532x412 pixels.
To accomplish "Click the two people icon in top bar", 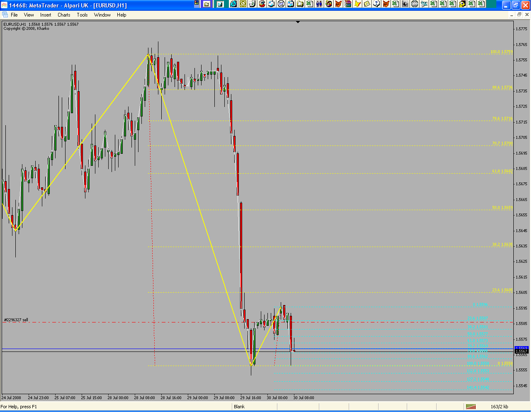I will tap(319, 4).
